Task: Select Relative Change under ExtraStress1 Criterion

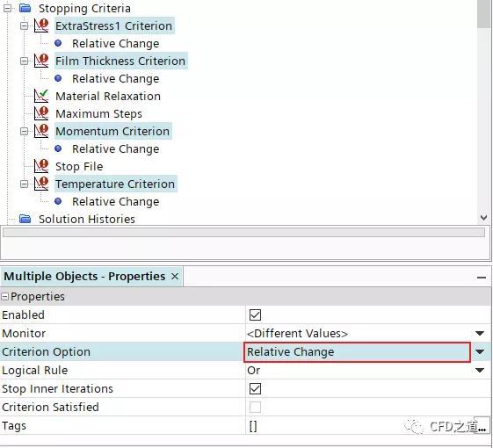Action: point(115,43)
